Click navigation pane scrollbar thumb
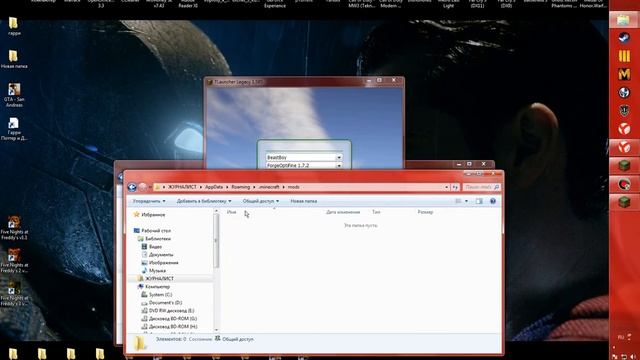 click(x=216, y=241)
